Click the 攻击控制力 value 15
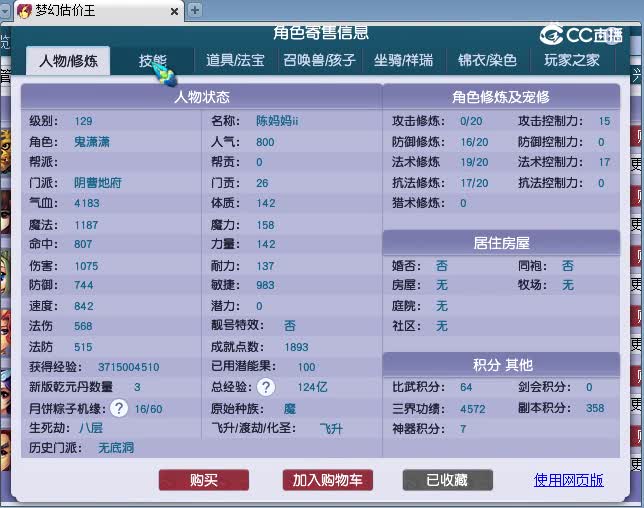 604,121
